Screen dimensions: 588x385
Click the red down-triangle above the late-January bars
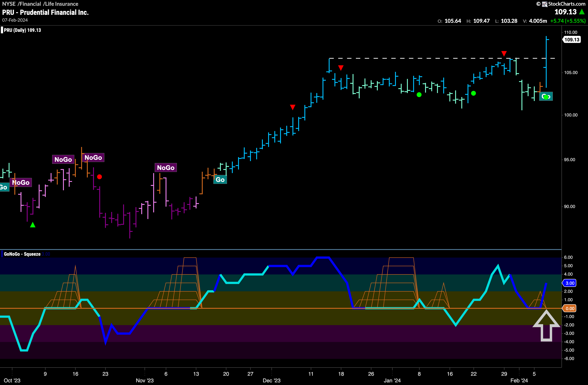coord(504,53)
